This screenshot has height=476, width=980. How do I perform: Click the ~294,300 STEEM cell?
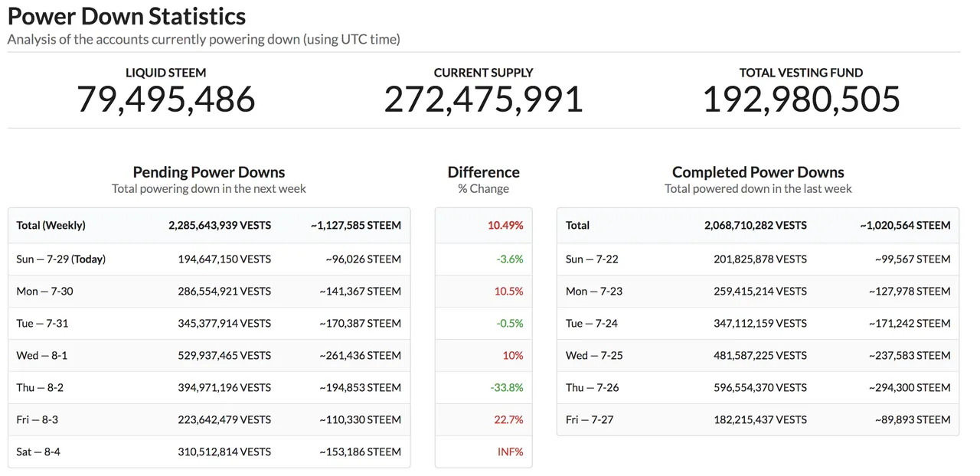pos(910,387)
